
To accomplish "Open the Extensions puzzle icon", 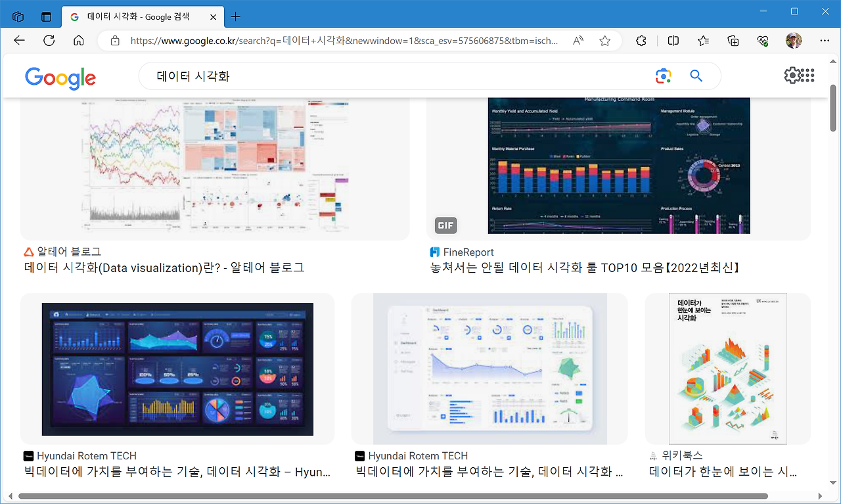I will (x=641, y=41).
